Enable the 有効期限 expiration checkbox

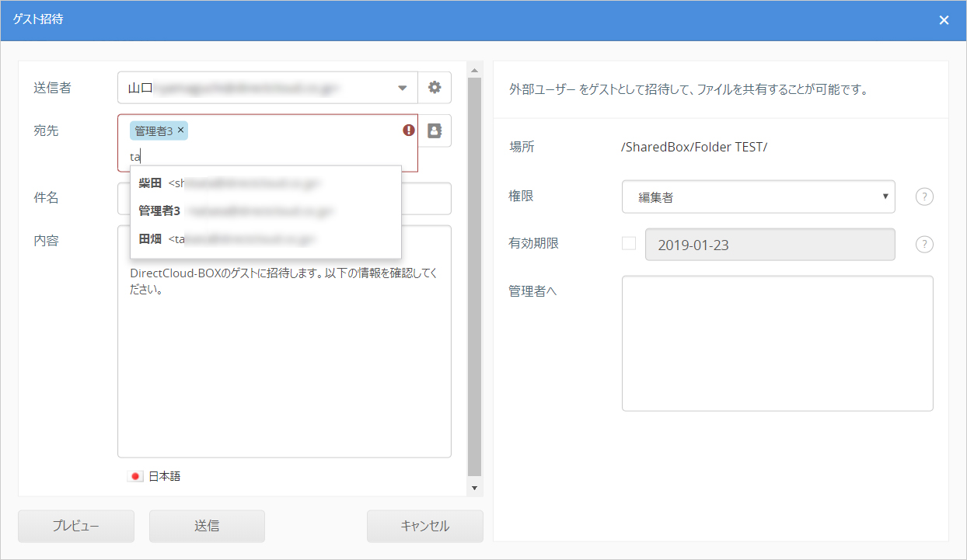pos(629,243)
